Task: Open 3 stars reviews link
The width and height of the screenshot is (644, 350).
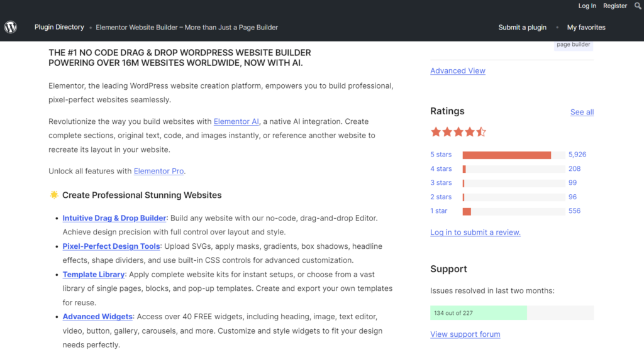Action: pos(441,183)
